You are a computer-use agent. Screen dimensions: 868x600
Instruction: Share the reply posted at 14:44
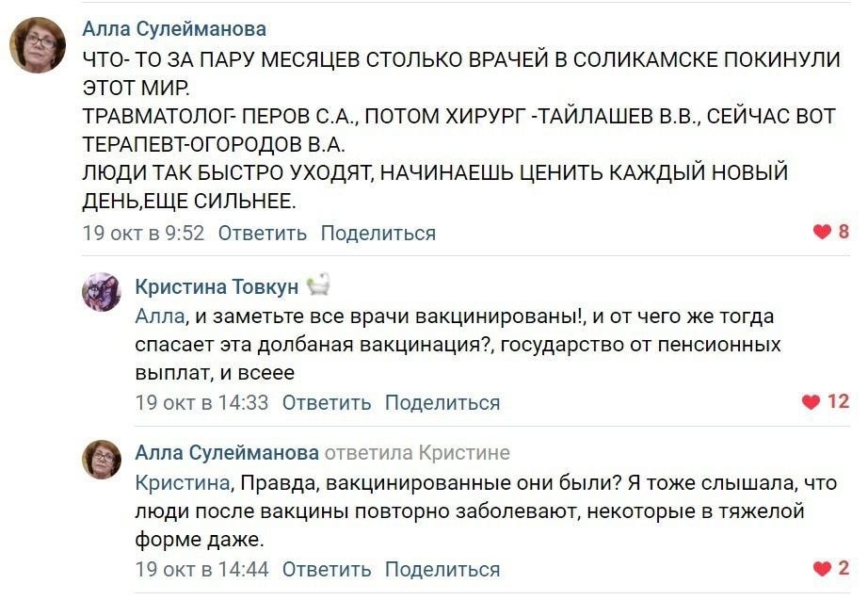[442, 569]
